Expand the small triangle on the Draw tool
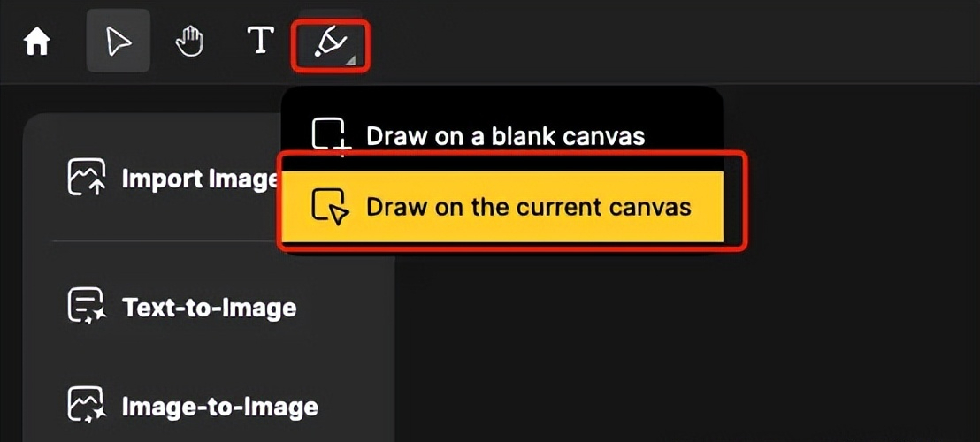 [x=352, y=60]
